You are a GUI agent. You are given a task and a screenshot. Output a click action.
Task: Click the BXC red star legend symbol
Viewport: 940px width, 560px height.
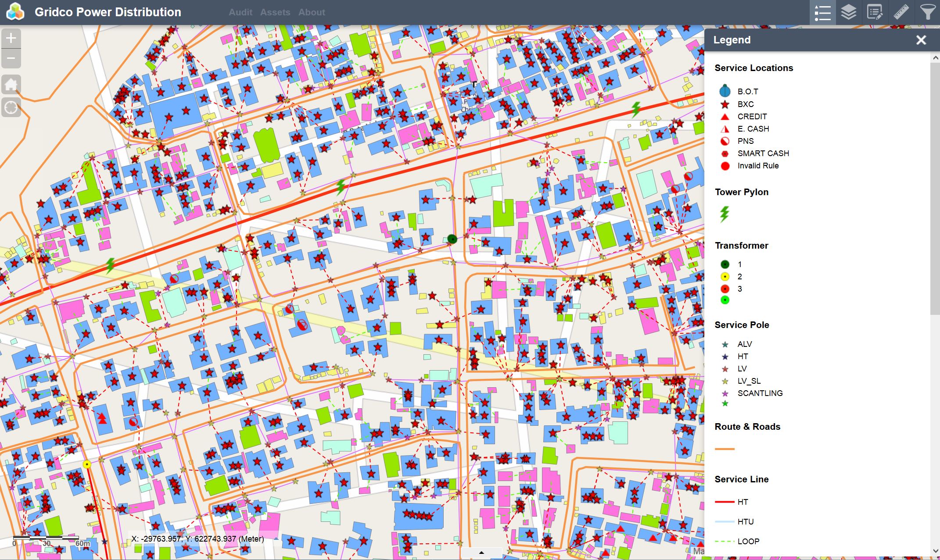tap(725, 104)
